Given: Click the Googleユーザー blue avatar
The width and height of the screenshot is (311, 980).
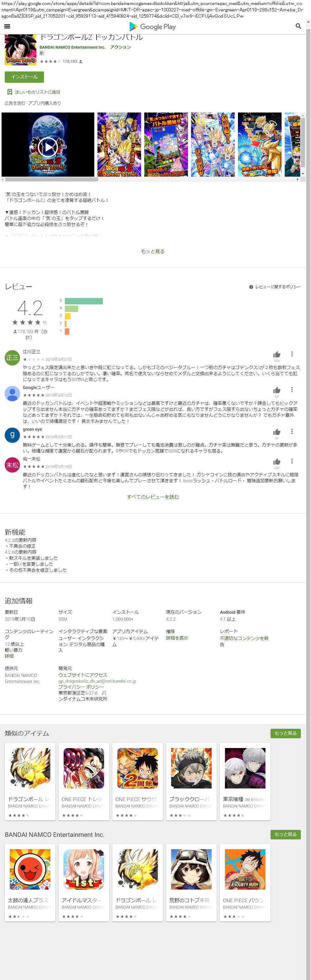Looking at the screenshot, I should [x=12, y=393].
